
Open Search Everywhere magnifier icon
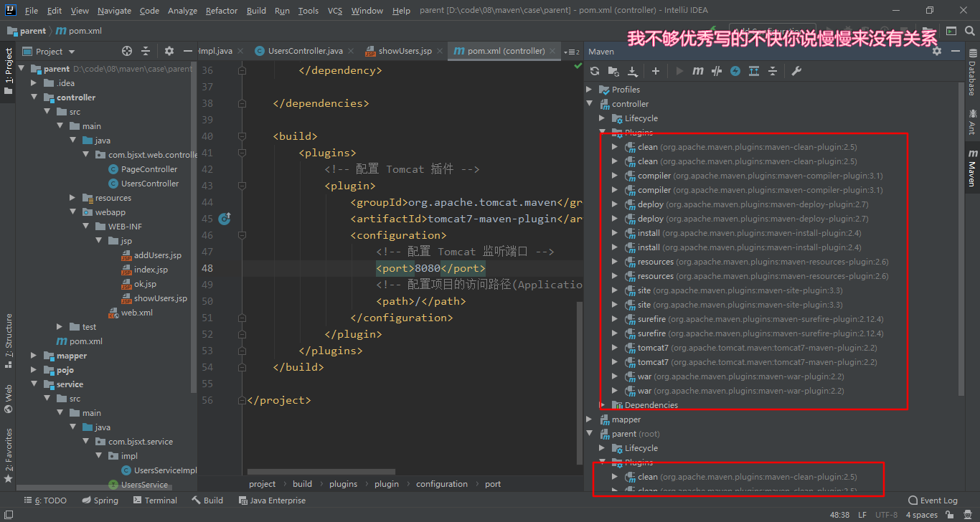click(969, 31)
